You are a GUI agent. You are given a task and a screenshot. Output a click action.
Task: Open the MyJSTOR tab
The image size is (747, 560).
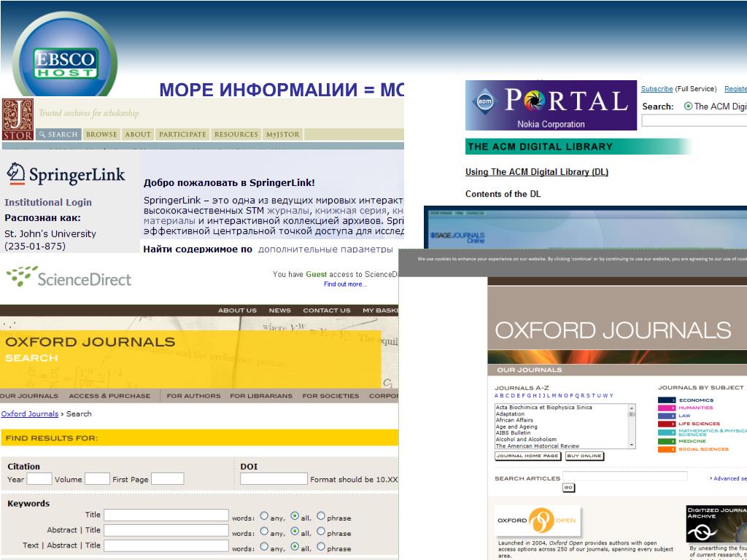tap(283, 134)
